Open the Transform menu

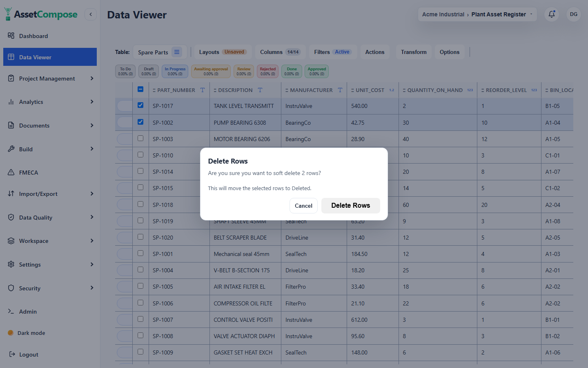pos(413,52)
